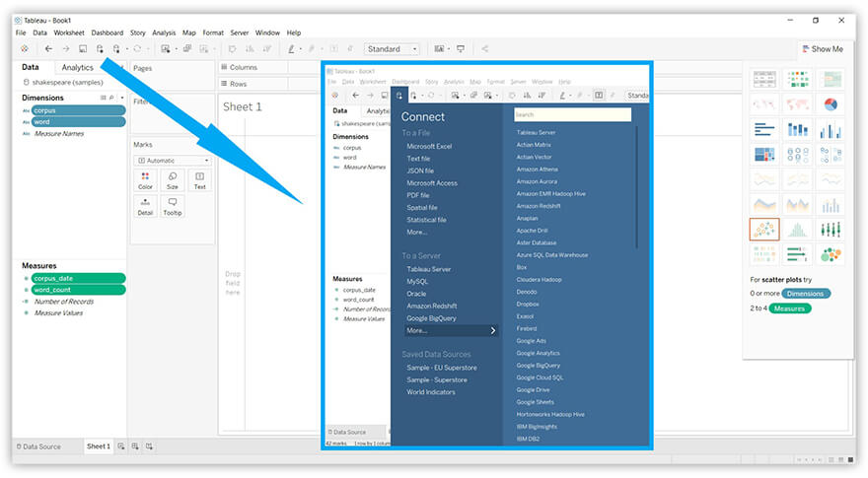The image size is (868, 478).
Task: Click the Tableau start page logo icon
Action: (x=25, y=48)
